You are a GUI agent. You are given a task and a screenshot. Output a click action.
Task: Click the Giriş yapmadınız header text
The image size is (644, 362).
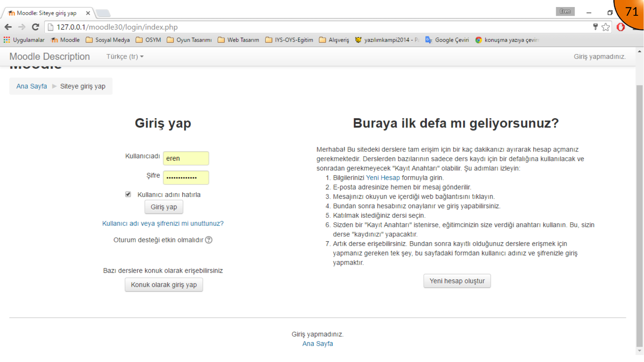[x=599, y=57]
